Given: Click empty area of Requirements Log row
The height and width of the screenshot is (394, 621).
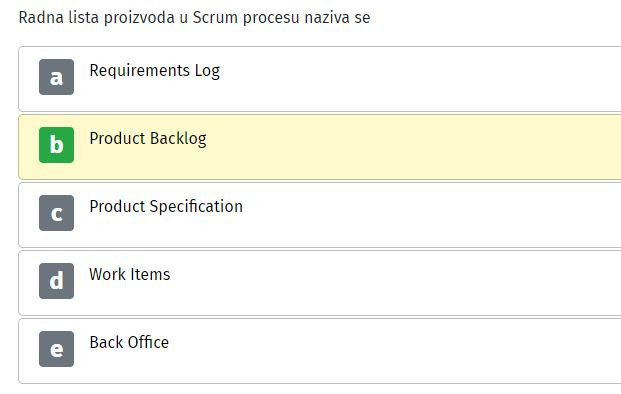Looking at the screenshot, I should pyautogui.click(x=396, y=79).
